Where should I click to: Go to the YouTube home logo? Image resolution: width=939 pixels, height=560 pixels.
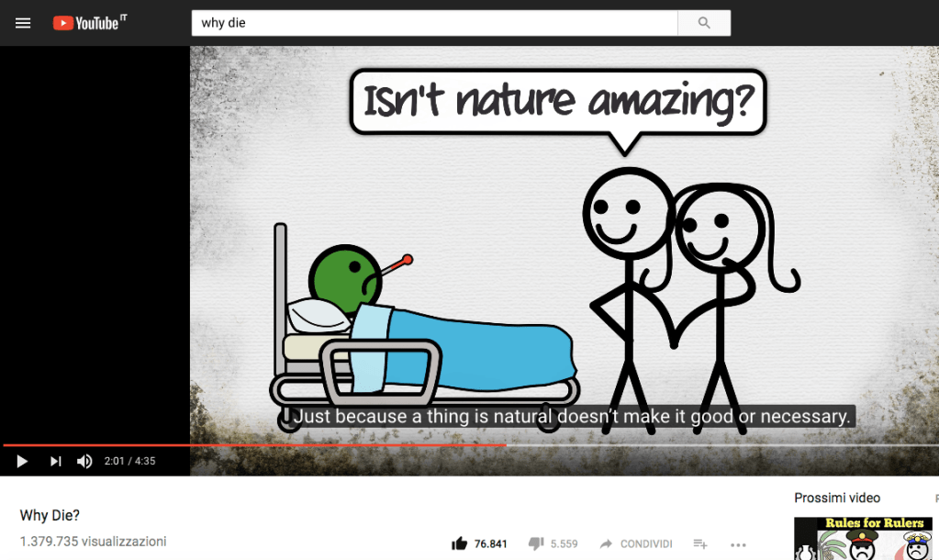[x=89, y=23]
